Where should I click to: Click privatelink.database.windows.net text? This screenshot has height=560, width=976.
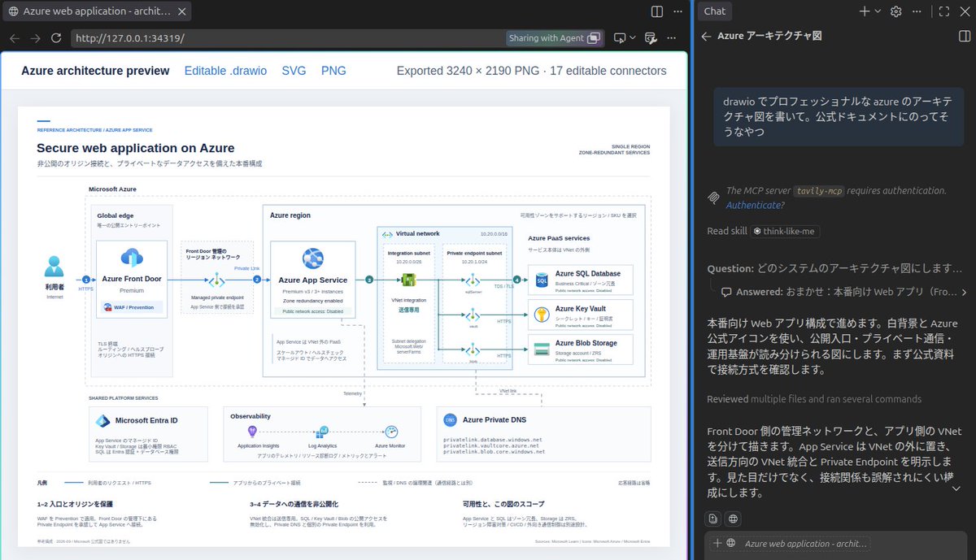pos(493,438)
